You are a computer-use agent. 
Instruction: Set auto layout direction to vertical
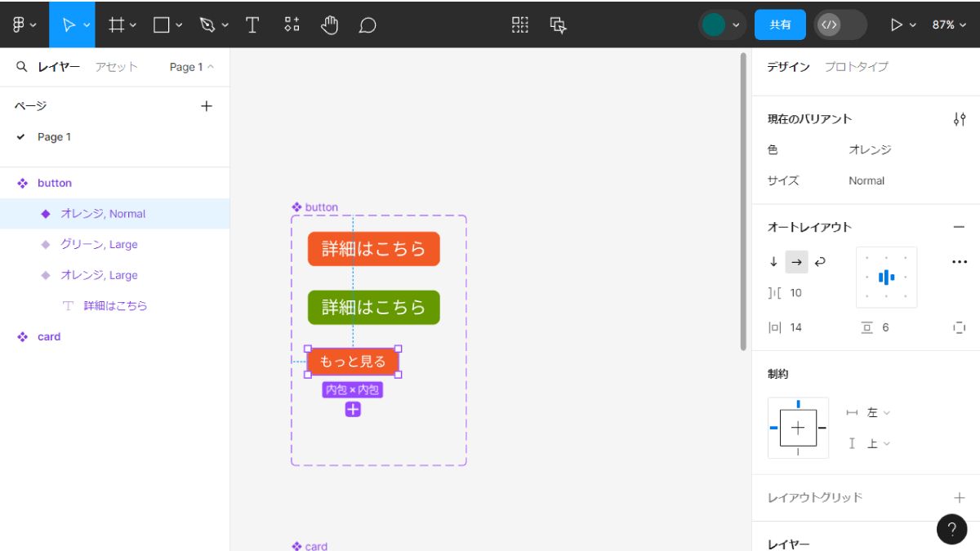point(773,262)
